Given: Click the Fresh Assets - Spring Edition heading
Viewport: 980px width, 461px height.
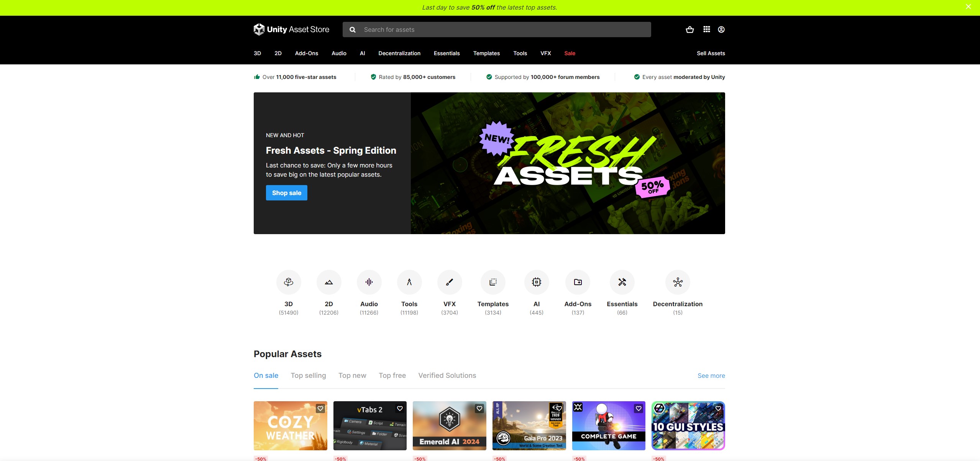Looking at the screenshot, I should pos(331,151).
